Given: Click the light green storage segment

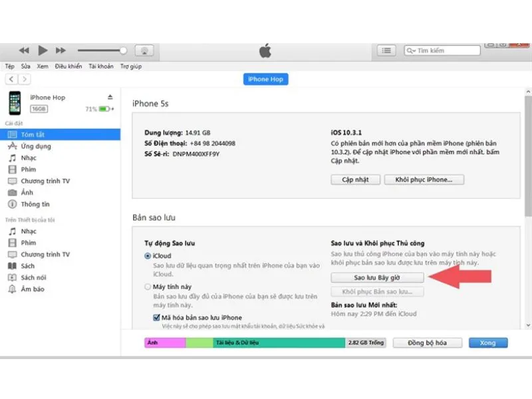Looking at the screenshot, I should tap(199, 342).
